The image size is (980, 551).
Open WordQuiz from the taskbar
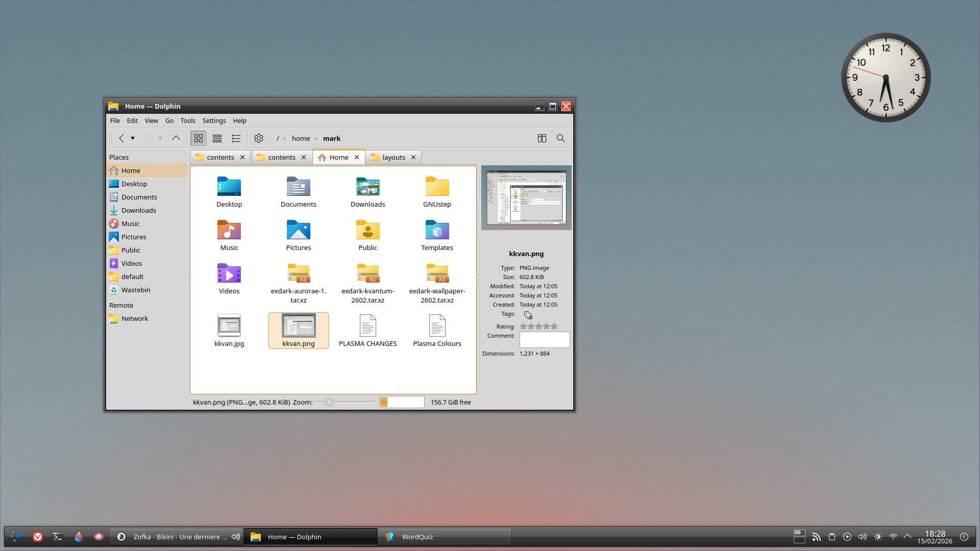click(x=445, y=537)
